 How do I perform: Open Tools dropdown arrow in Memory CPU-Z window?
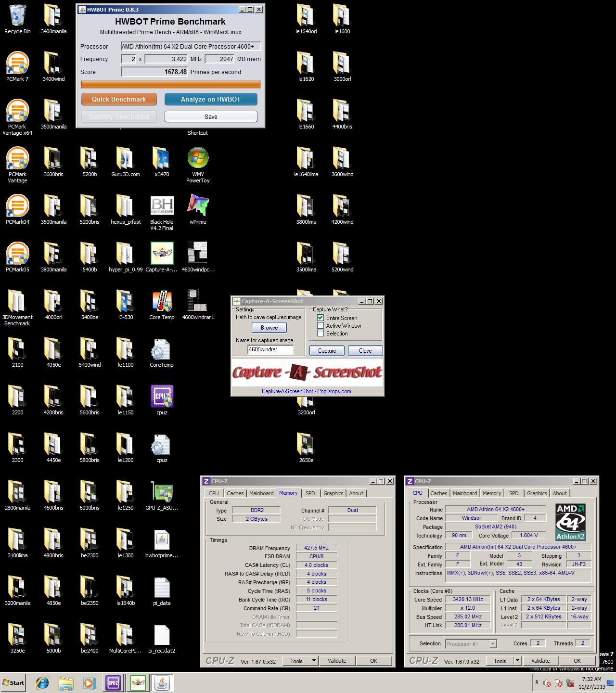[314, 661]
